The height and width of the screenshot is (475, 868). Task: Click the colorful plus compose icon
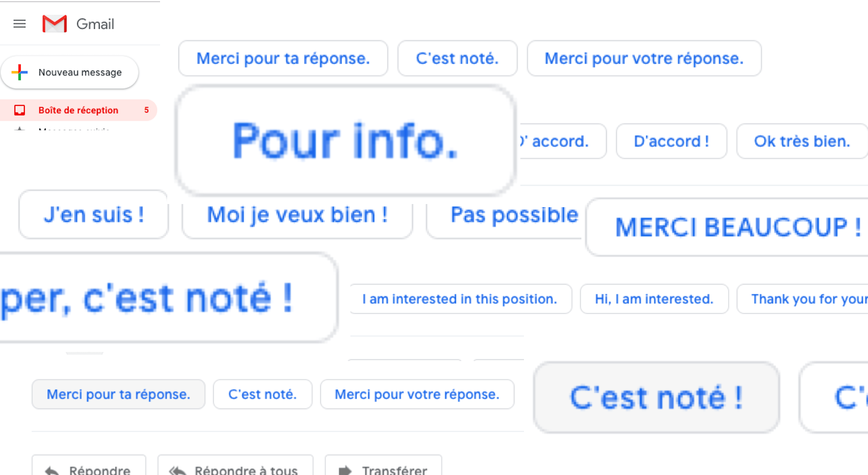(19, 72)
